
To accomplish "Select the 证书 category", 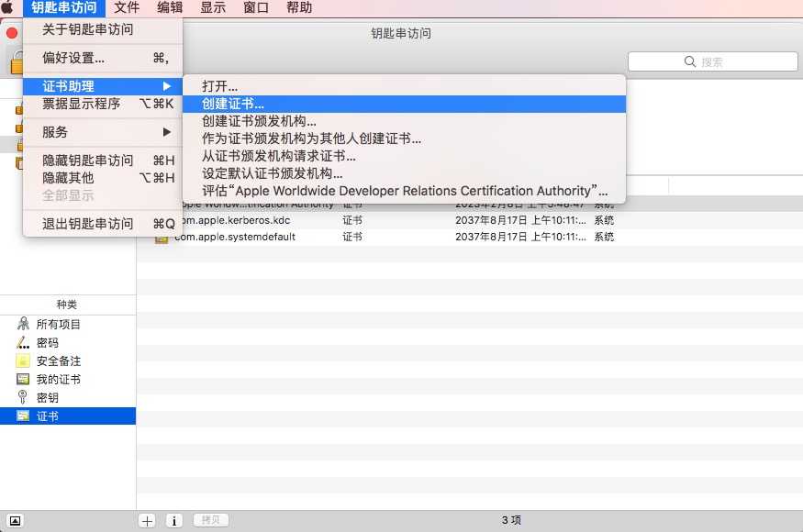I will tap(68, 416).
